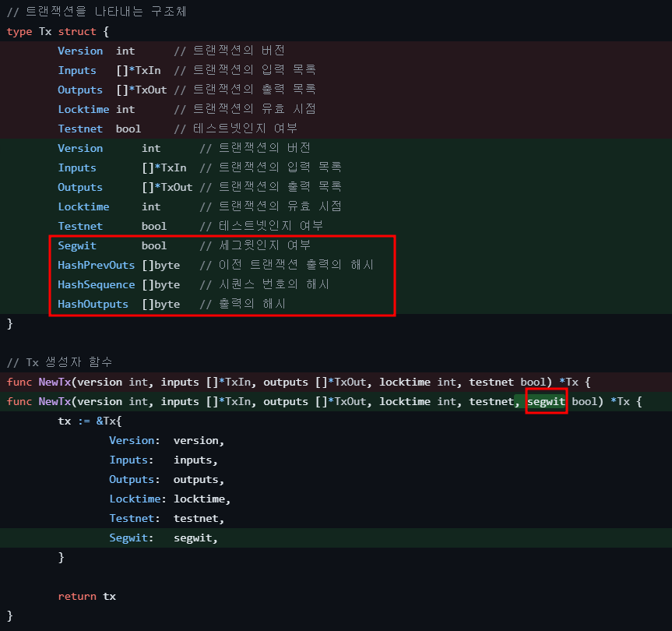Click the 'struct' keyword in the Tx declaration
Viewport: 672px width, 631px height.
pyautogui.click(x=77, y=32)
